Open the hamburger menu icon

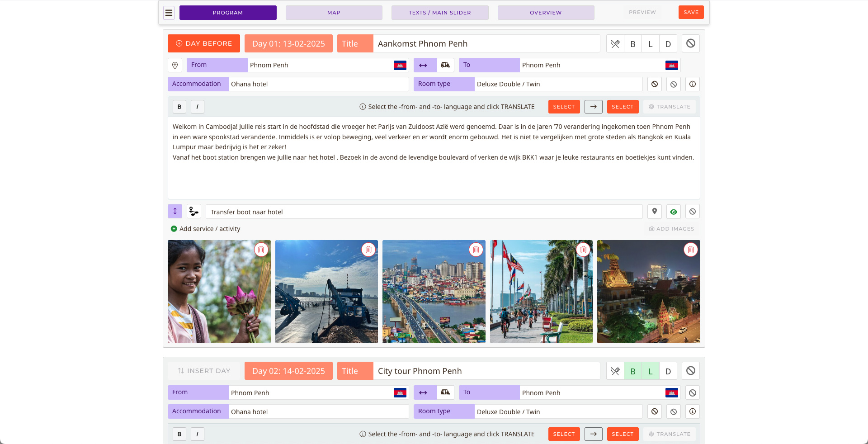pos(169,13)
